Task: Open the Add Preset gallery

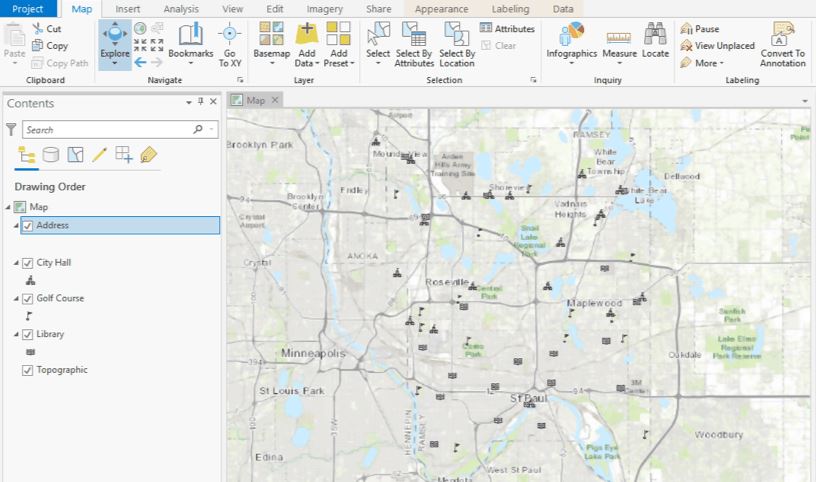Action: pyautogui.click(x=338, y=44)
